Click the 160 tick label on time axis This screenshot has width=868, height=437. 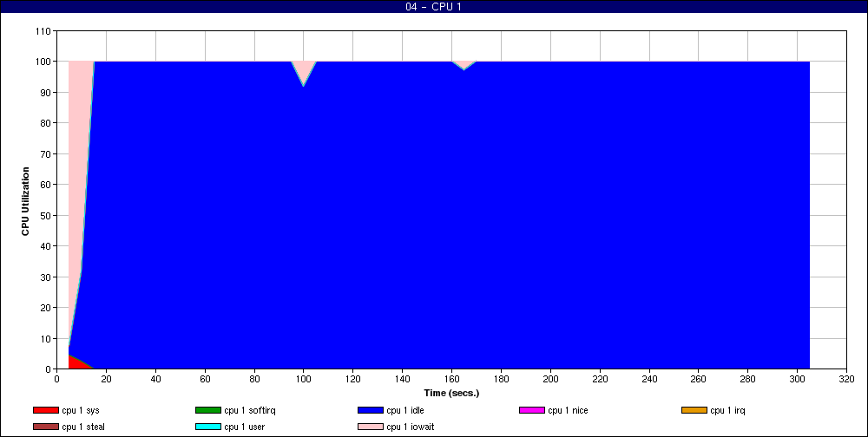coord(451,379)
